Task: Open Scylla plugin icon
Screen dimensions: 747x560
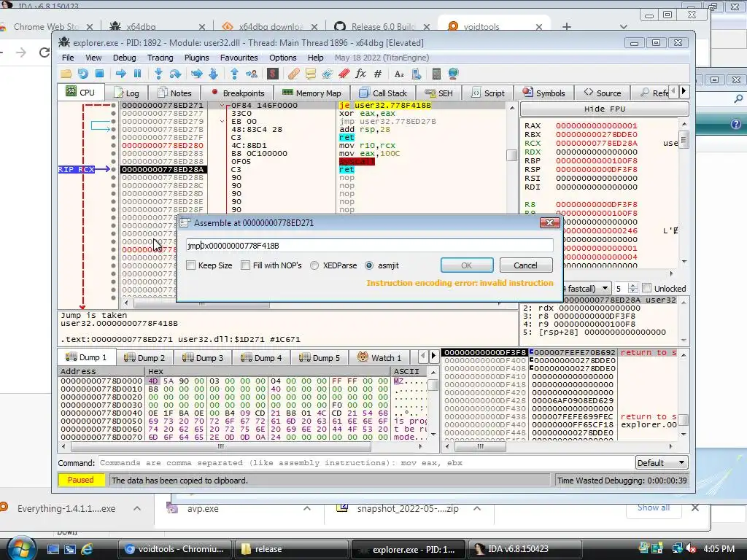Action: pos(273,74)
